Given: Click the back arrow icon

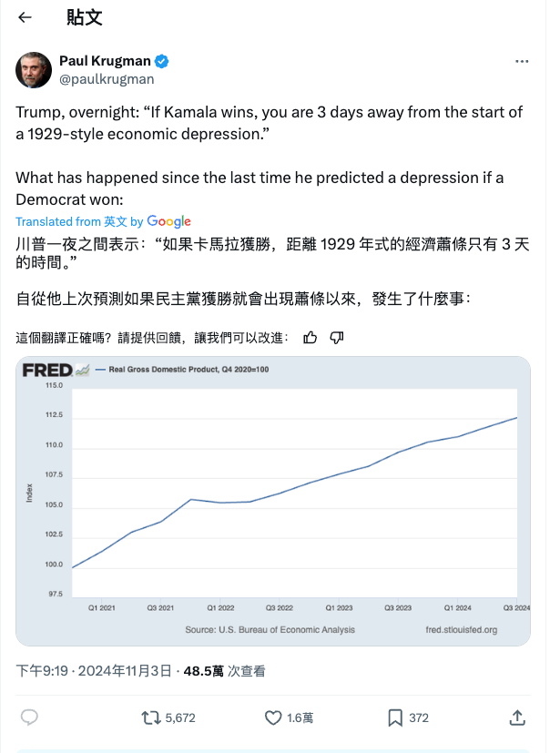Looking at the screenshot, I should point(25,17).
